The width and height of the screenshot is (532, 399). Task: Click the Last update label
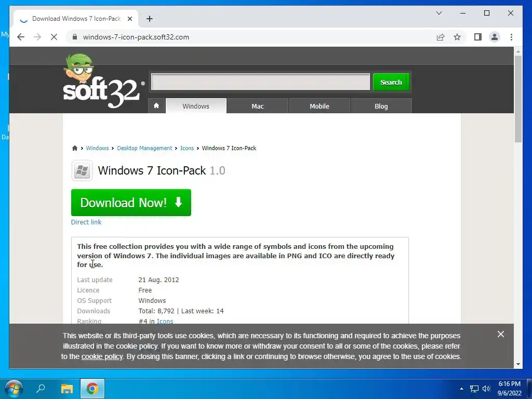(x=95, y=280)
